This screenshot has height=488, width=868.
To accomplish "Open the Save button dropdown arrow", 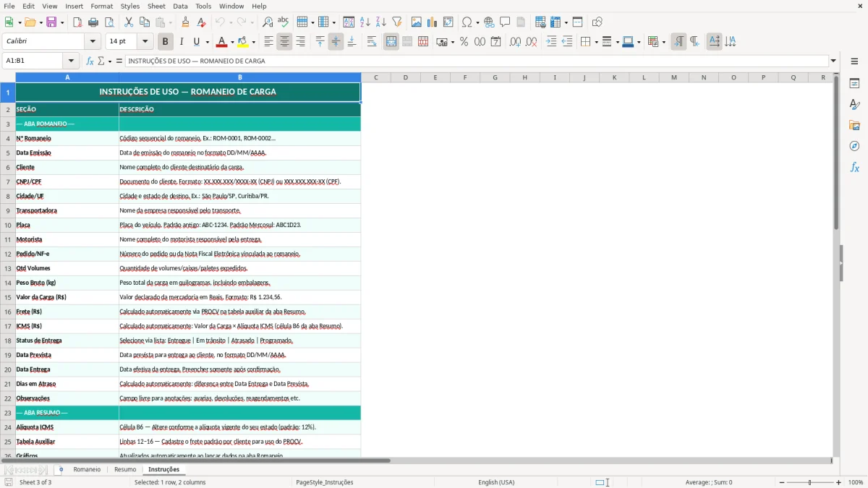I will 61,22.
